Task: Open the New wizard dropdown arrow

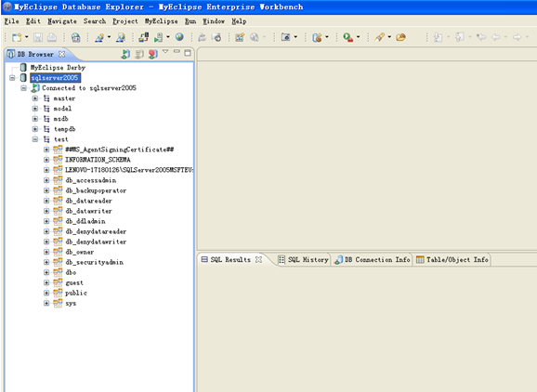Action: [x=26, y=37]
